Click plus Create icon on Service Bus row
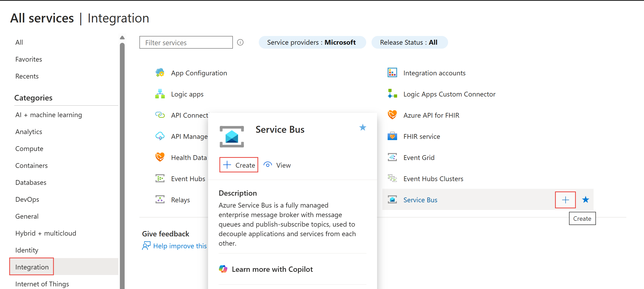This screenshot has width=644, height=289. (x=565, y=200)
